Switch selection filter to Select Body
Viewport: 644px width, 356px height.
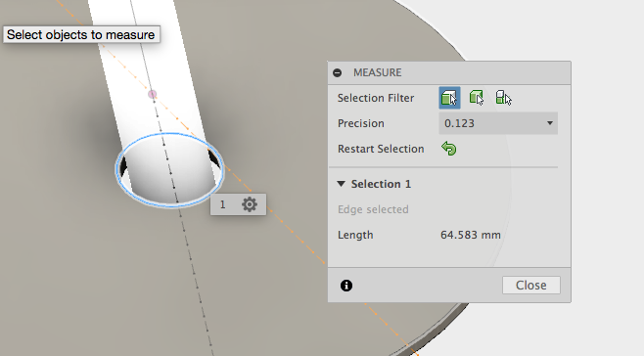pyautogui.click(x=477, y=98)
